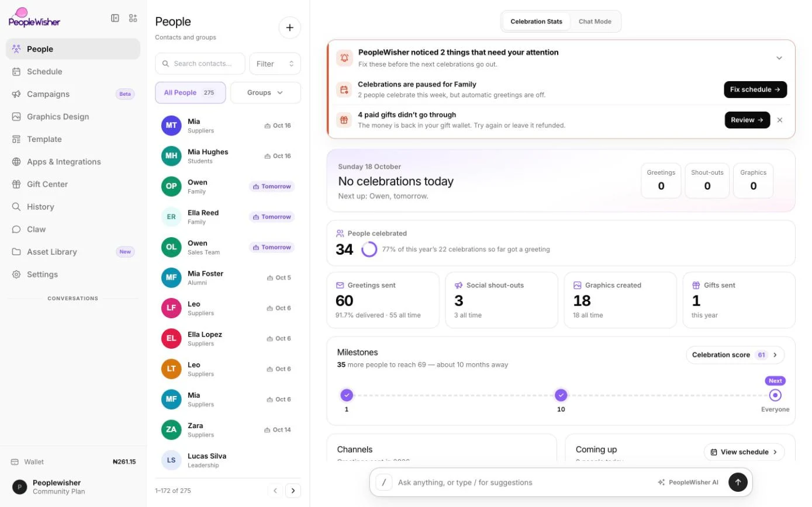Open Graphics Design

pos(73,116)
